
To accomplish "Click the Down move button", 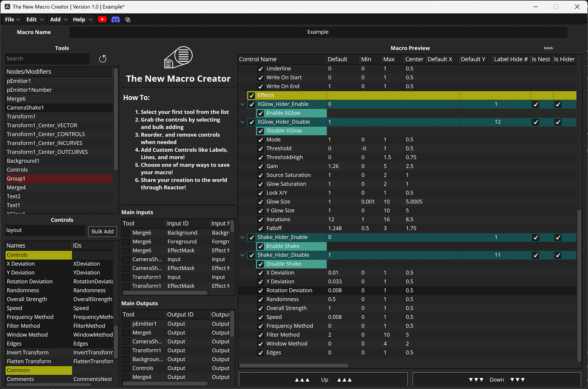I will [496, 380].
